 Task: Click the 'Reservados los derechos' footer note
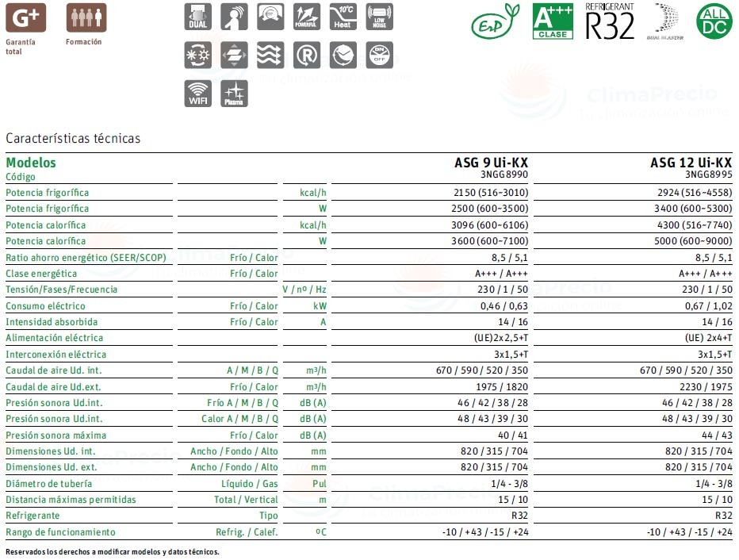click(112, 551)
